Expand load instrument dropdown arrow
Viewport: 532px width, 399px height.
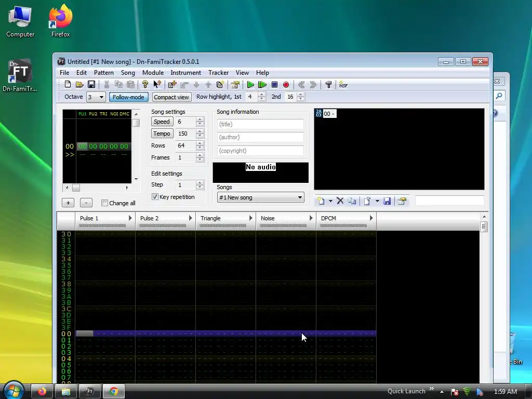377,201
